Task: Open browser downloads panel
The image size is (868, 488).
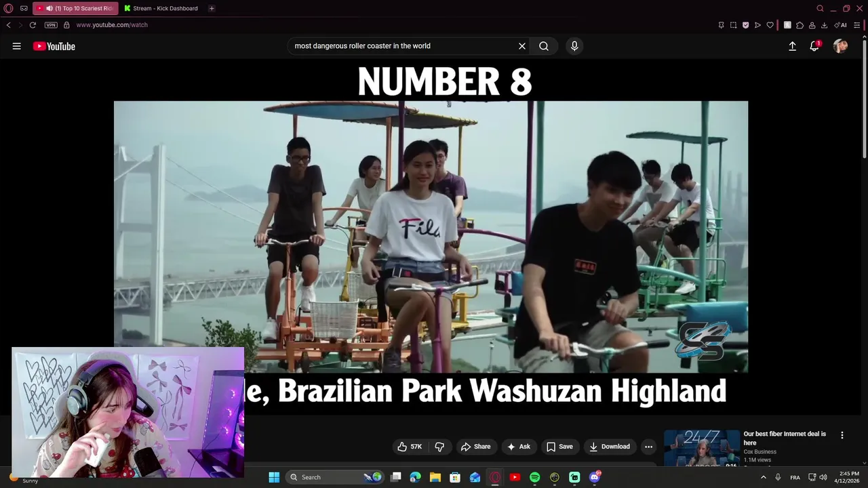Action: [x=824, y=25]
